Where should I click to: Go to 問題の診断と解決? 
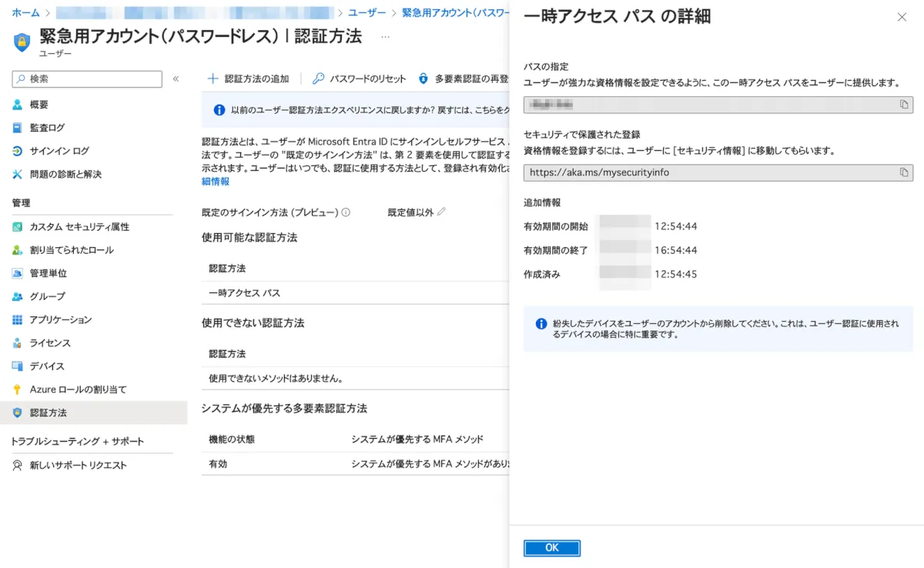tap(65, 174)
